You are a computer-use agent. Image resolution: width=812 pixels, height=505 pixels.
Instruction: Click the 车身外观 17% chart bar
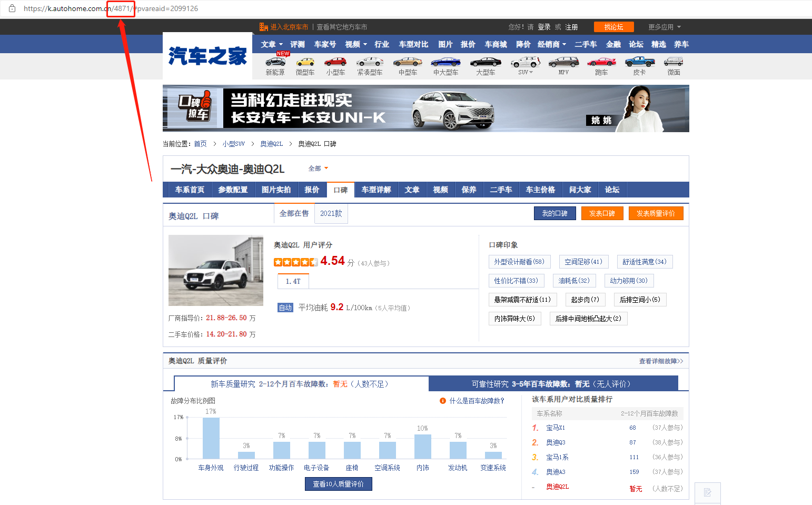[211, 438]
